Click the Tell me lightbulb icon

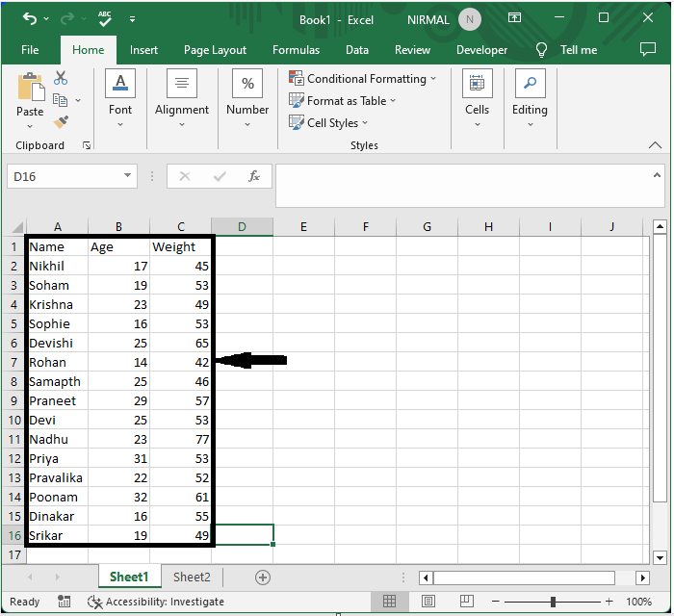coord(541,50)
